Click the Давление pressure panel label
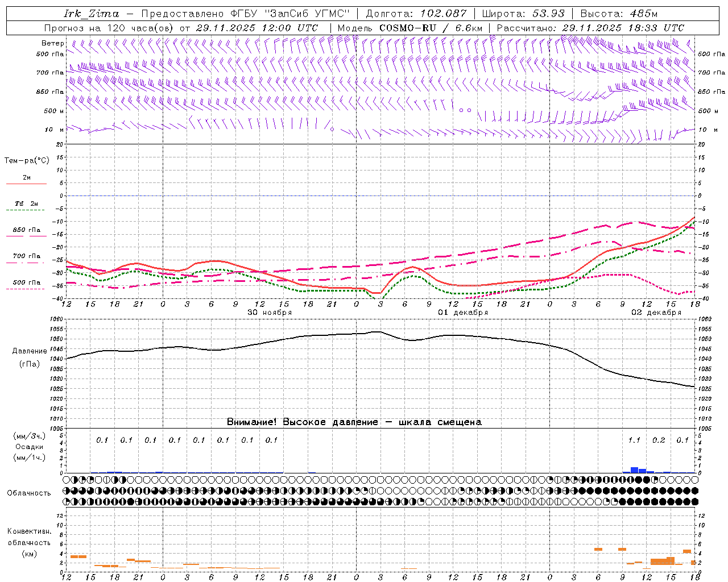The width and height of the screenshot is (728, 582). click(30, 351)
